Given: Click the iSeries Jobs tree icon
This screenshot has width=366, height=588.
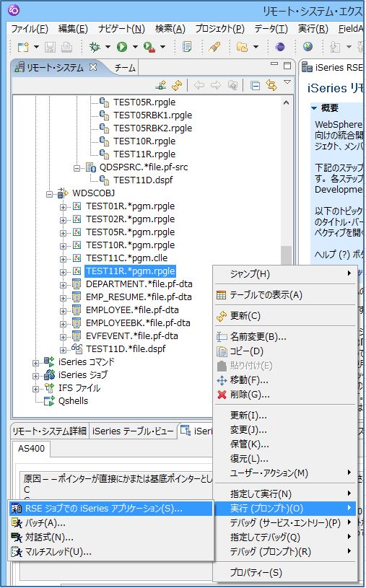Looking at the screenshot, I should [49, 374].
